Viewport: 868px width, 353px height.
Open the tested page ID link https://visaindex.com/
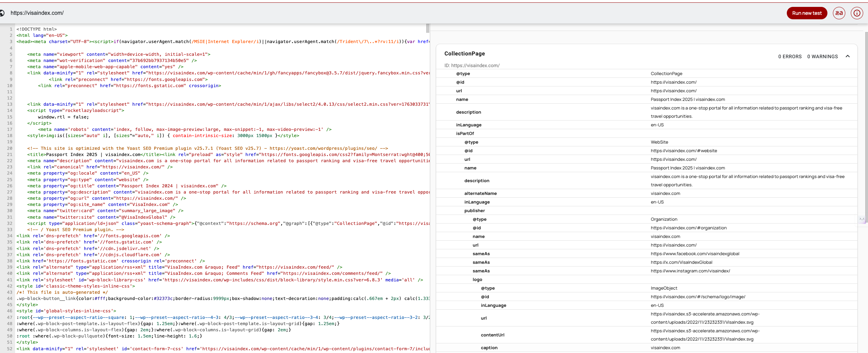click(x=475, y=65)
